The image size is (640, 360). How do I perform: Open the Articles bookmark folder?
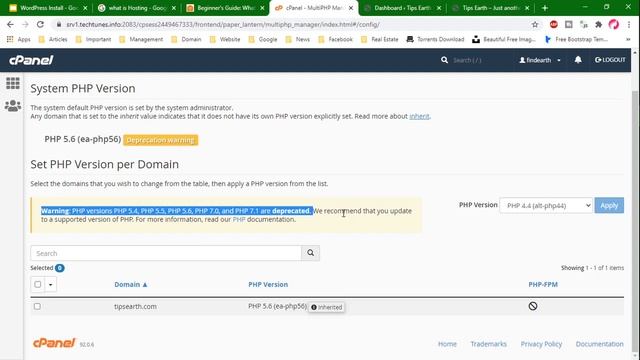click(53, 39)
